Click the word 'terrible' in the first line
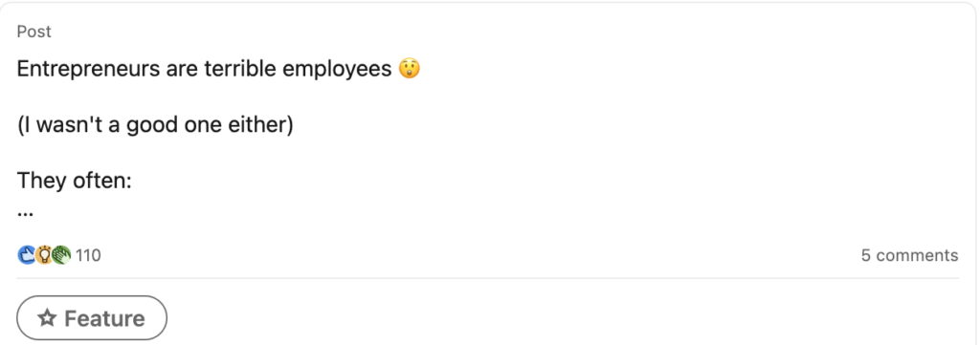Screen dimensions: 980x345 pos(240,70)
